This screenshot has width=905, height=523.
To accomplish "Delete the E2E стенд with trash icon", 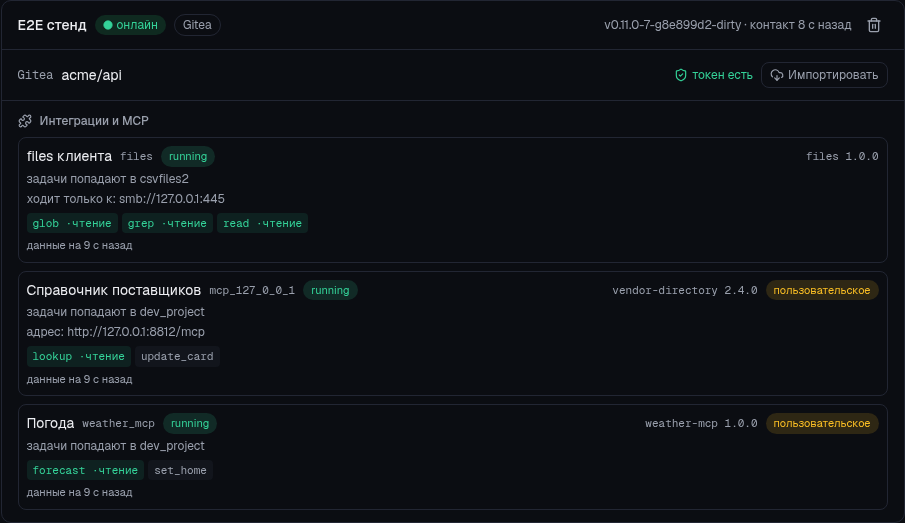I will (x=874, y=25).
